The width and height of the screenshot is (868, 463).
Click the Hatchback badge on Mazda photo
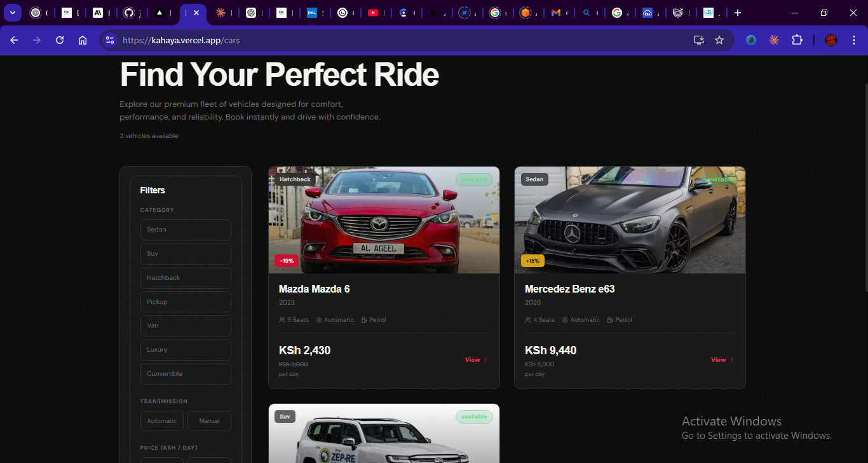point(295,179)
